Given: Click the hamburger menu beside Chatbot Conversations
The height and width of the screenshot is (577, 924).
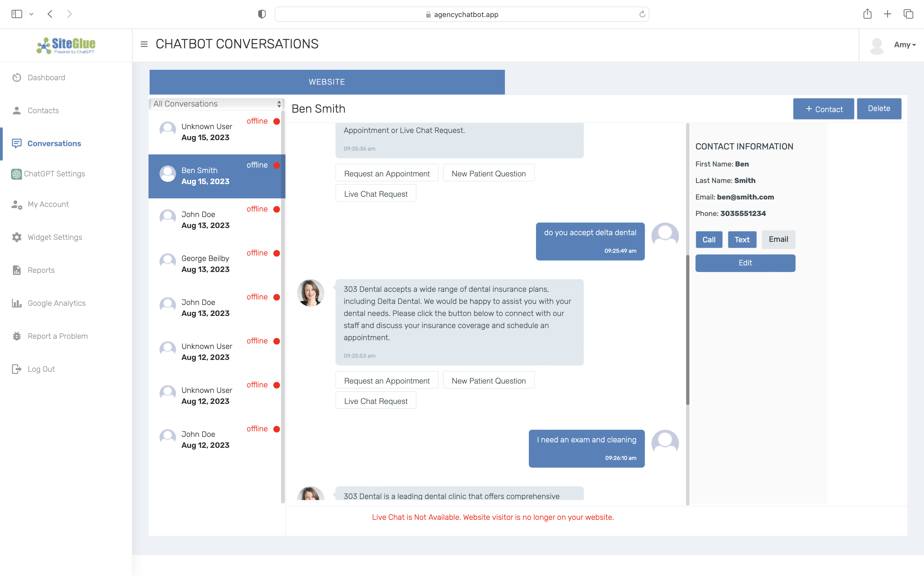Looking at the screenshot, I should pyautogui.click(x=144, y=44).
